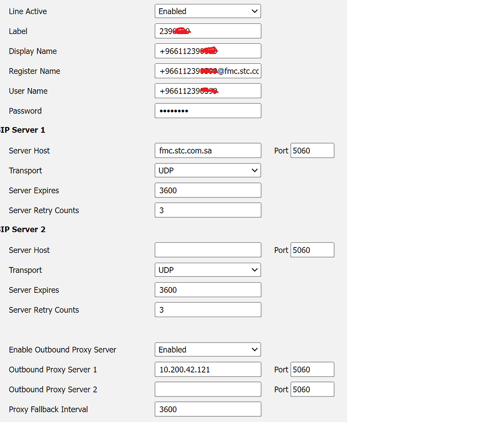Click the Label input field

[208, 31]
